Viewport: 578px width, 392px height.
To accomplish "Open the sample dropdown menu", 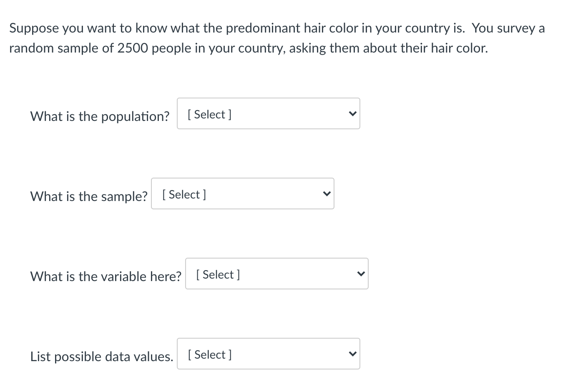I will tap(242, 194).
